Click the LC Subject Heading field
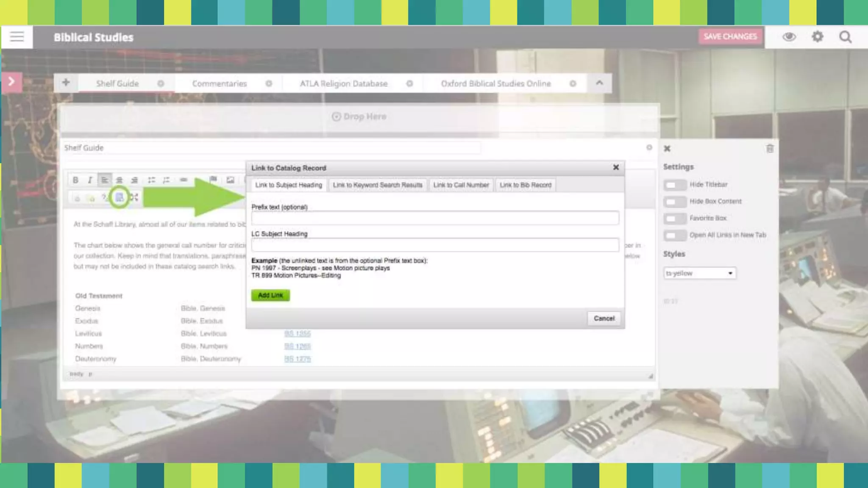868x488 pixels. click(x=435, y=245)
